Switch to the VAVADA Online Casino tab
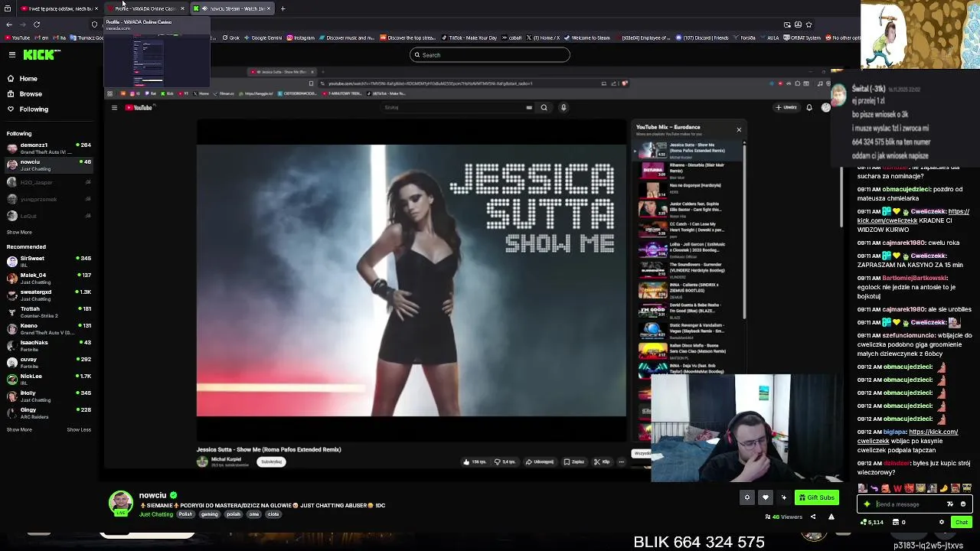Viewport: 980px width, 551px height. point(145,8)
